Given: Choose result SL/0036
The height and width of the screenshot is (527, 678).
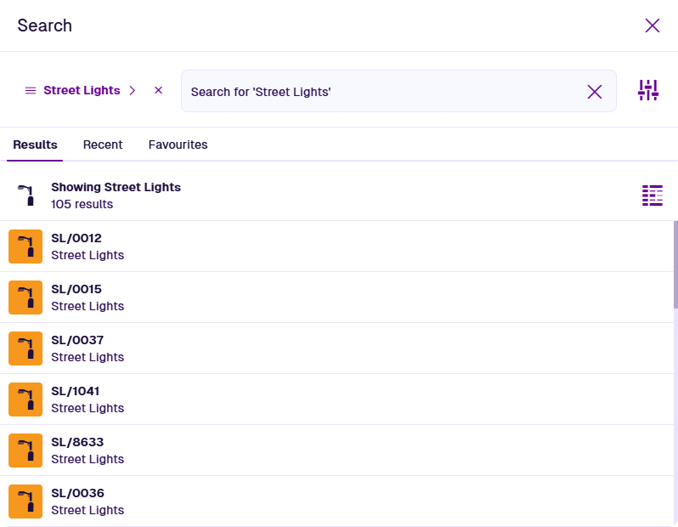Looking at the screenshot, I should point(337,501).
